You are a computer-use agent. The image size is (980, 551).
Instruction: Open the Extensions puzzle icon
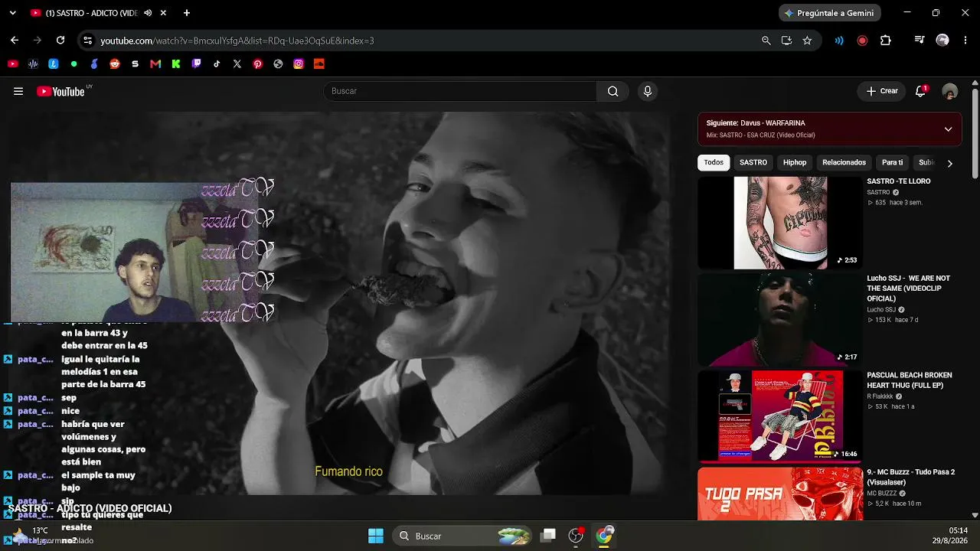click(x=886, y=41)
